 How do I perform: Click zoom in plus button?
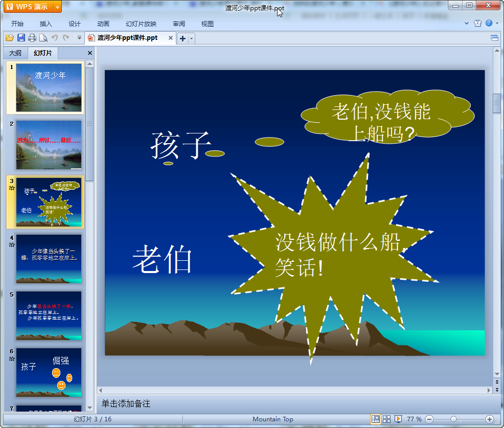pos(489,419)
